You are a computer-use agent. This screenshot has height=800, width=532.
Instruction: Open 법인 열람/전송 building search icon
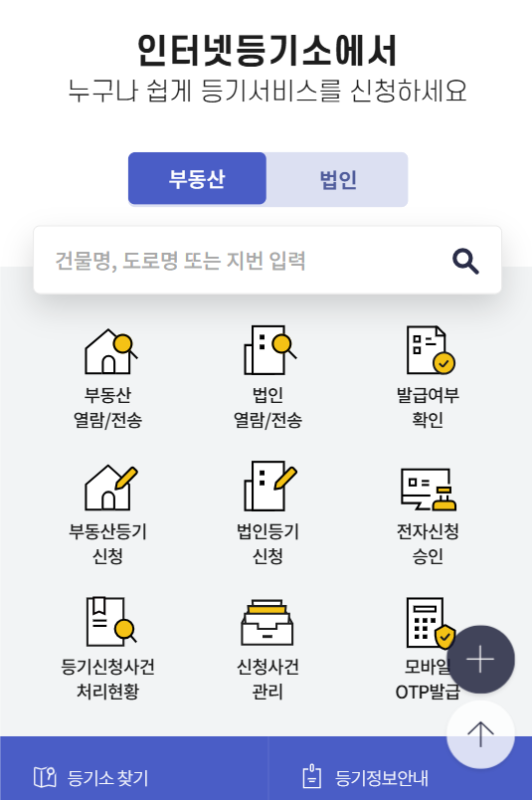click(269, 350)
